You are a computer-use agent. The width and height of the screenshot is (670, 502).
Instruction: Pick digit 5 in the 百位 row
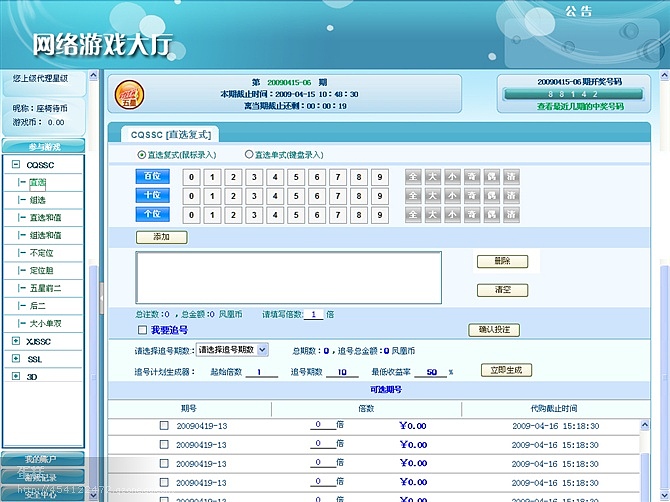[x=296, y=177]
